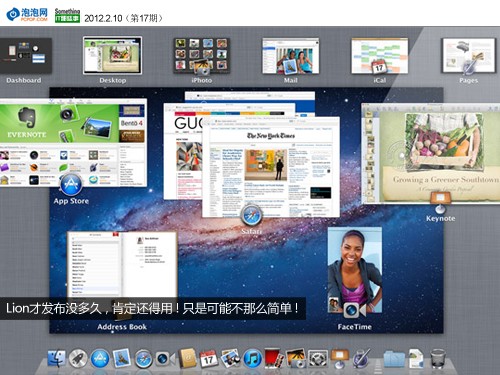Switch to the iPhoto full-screen space
This screenshot has width=500, height=375.
[201, 56]
